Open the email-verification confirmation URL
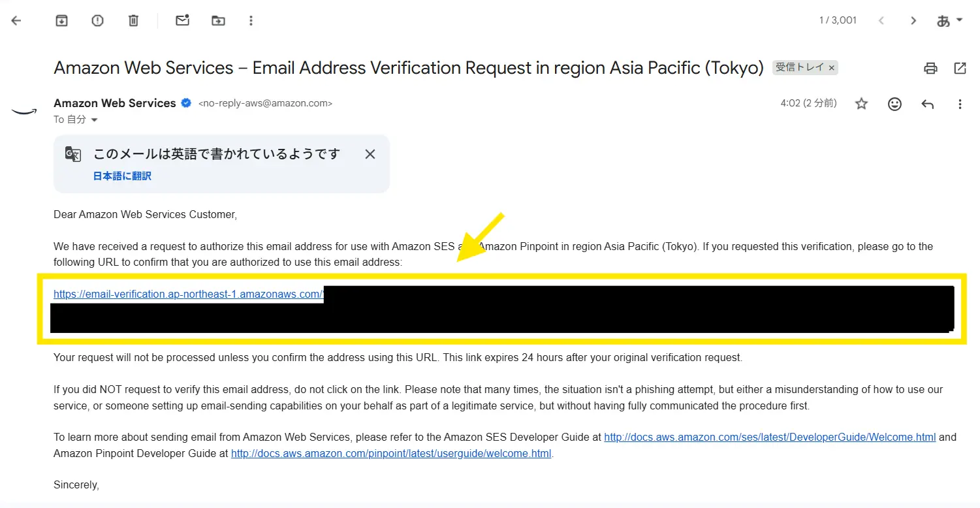This screenshot has height=508, width=980. (188, 294)
